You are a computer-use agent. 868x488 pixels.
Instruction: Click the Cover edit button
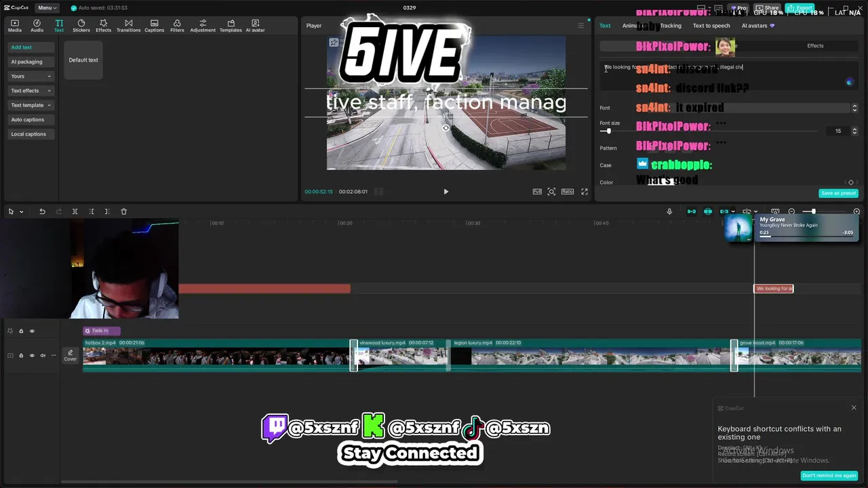71,355
